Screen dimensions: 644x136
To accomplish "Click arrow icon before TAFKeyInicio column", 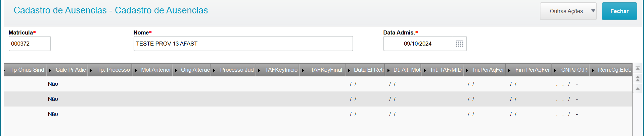I will click(x=259, y=70).
